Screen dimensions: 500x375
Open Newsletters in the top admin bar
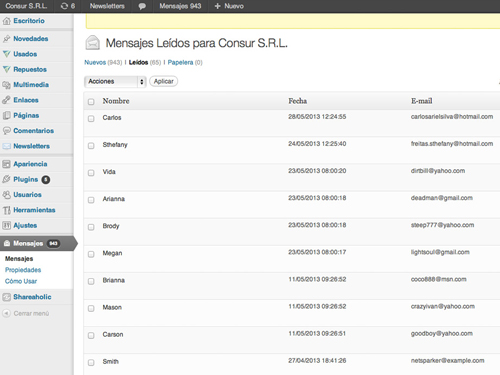coord(107,6)
